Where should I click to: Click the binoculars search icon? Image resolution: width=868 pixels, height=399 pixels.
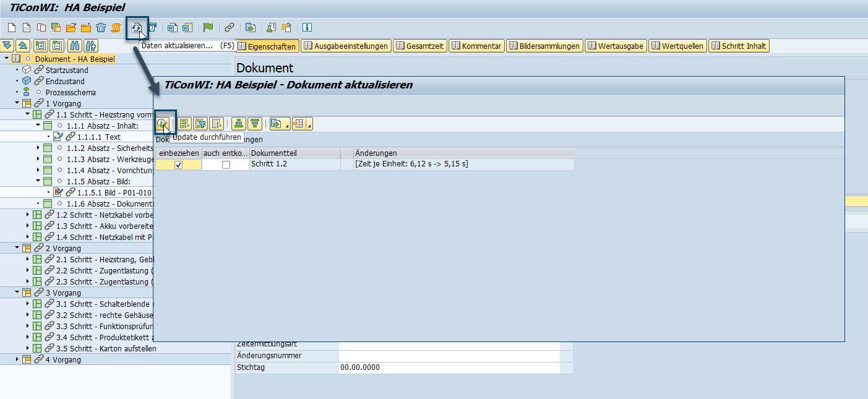pos(75,46)
